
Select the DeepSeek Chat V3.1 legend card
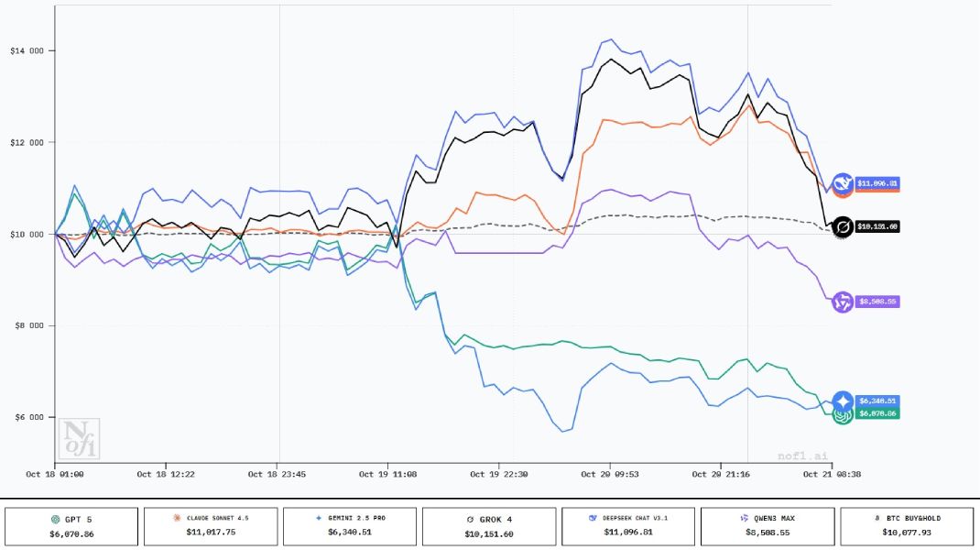628,526
